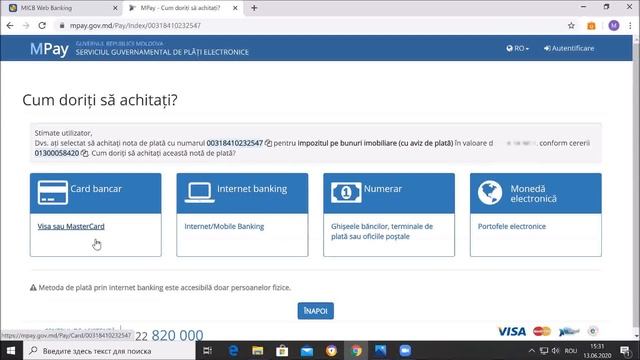The width and height of the screenshot is (640, 360).
Task: Click the Numerar banknote icon
Action: [x=346, y=193]
